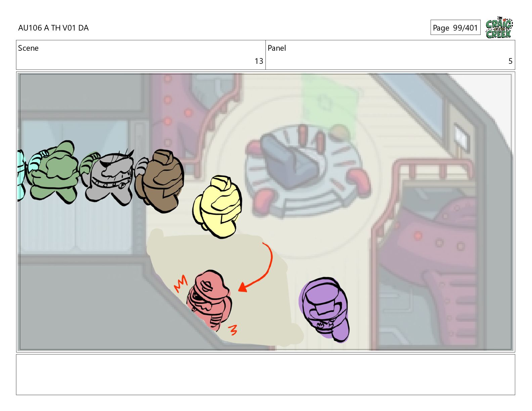This screenshot has width=532, height=411.
Task: Click the "Scene" label
Action: pos(28,48)
